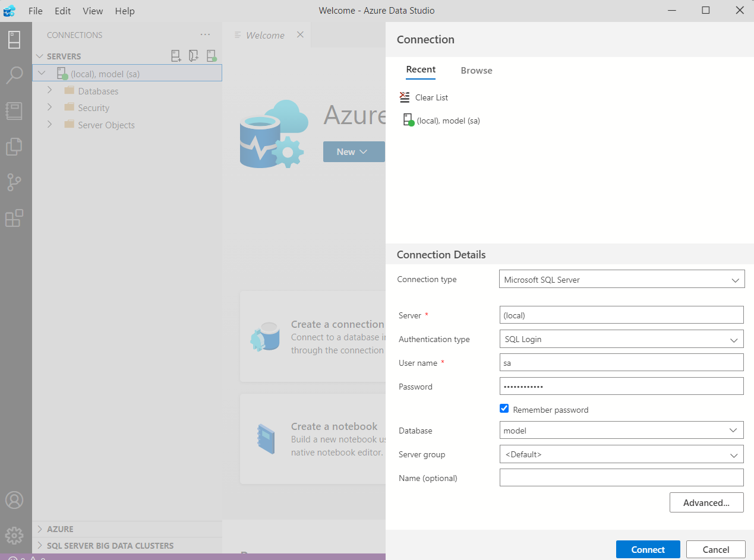Click the Create a connection heading

coord(337,324)
